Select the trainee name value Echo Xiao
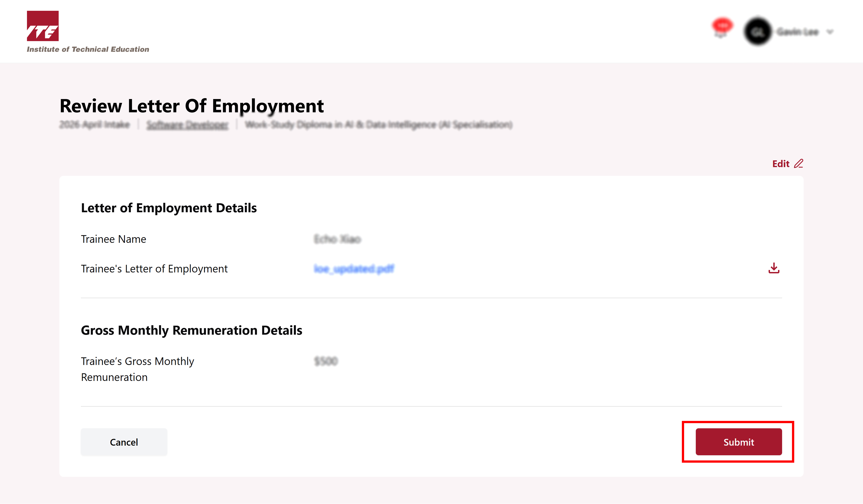 (337, 239)
